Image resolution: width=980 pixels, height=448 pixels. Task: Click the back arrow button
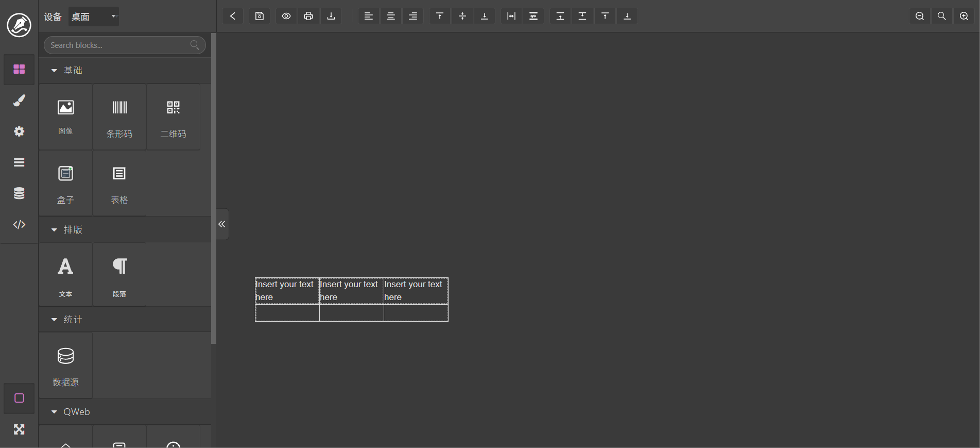tap(233, 16)
